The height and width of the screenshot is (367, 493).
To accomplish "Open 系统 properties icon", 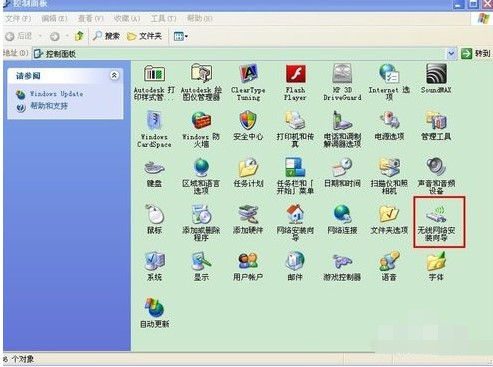I will point(154,261).
